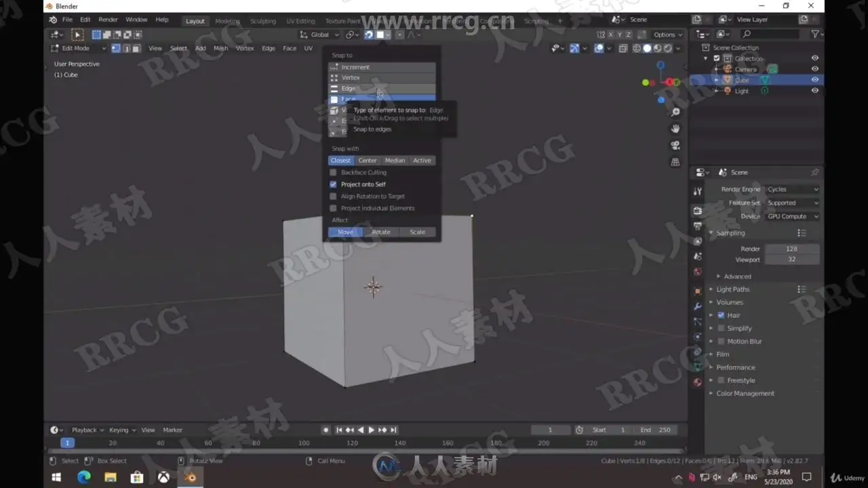This screenshot has height=488, width=868.
Task: Open the Global transform orientation dropdown
Action: [x=319, y=35]
